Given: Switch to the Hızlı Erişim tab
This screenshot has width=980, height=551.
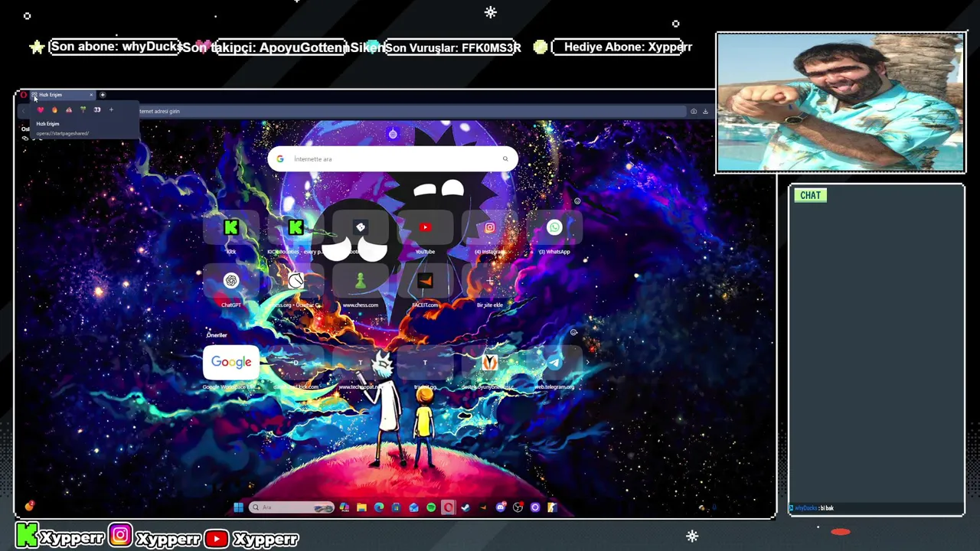Looking at the screenshot, I should 61,95.
